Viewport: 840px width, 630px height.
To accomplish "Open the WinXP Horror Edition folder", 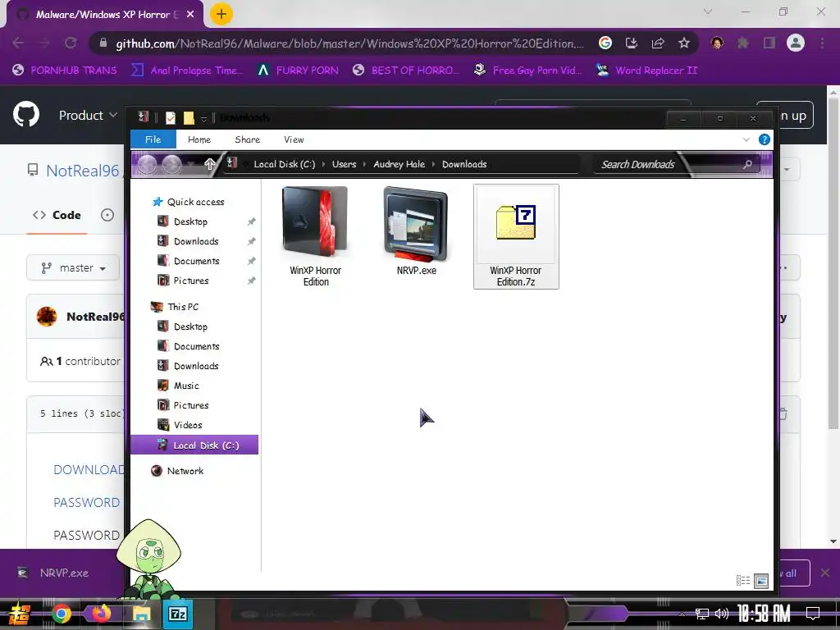I will (316, 236).
